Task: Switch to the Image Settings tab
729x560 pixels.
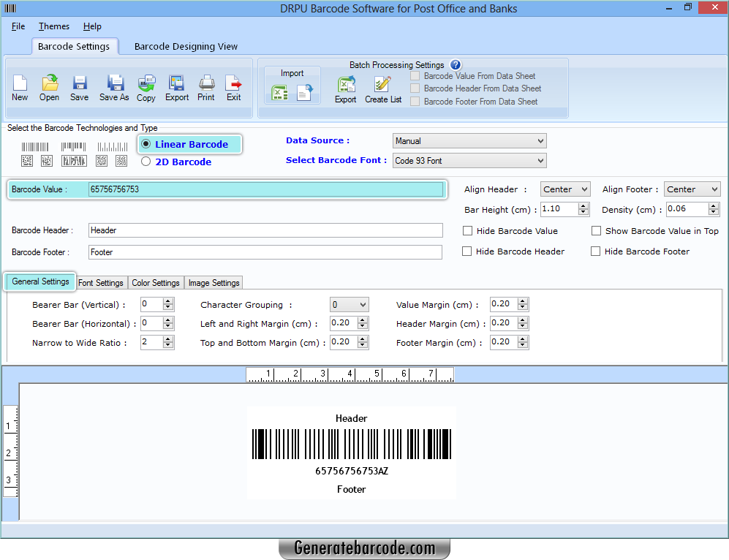Action: click(214, 282)
